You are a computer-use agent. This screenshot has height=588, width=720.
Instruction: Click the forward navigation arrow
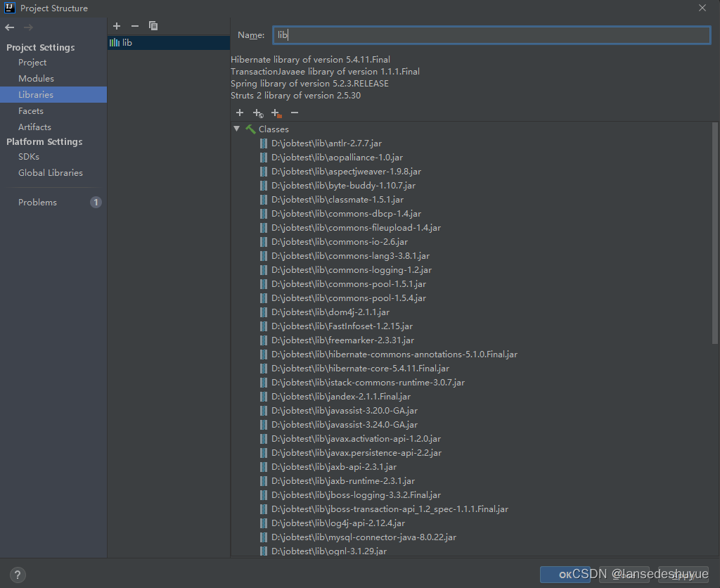[28, 27]
